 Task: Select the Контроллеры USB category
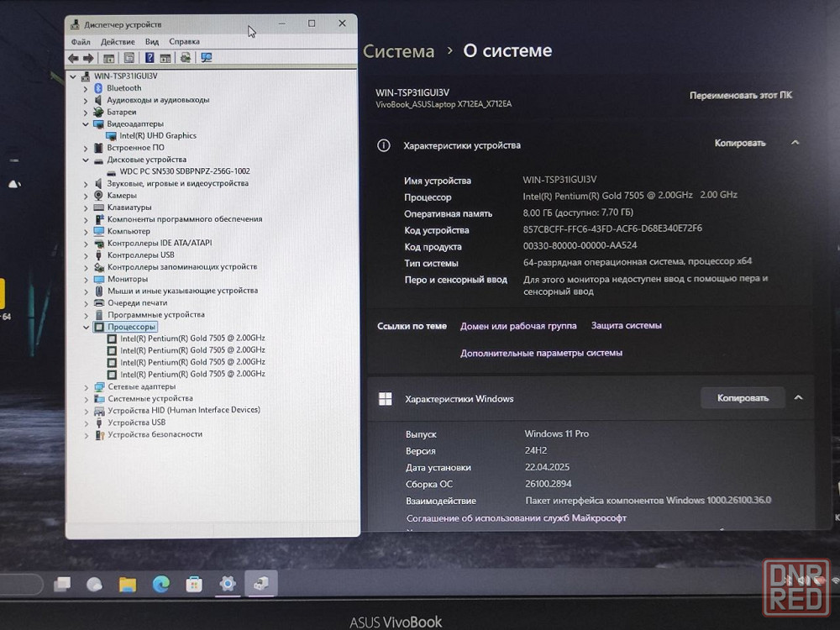pos(141,255)
